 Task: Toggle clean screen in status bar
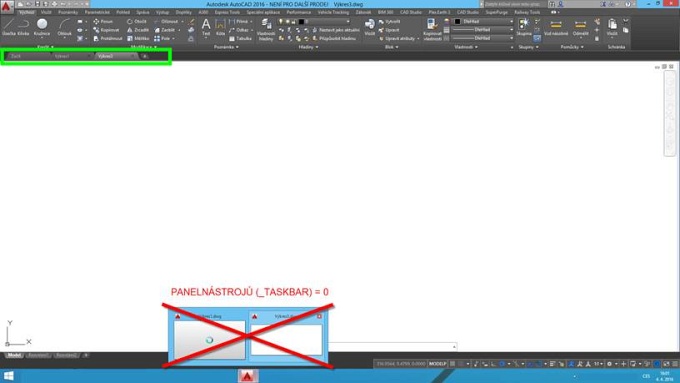click(667, 364)
